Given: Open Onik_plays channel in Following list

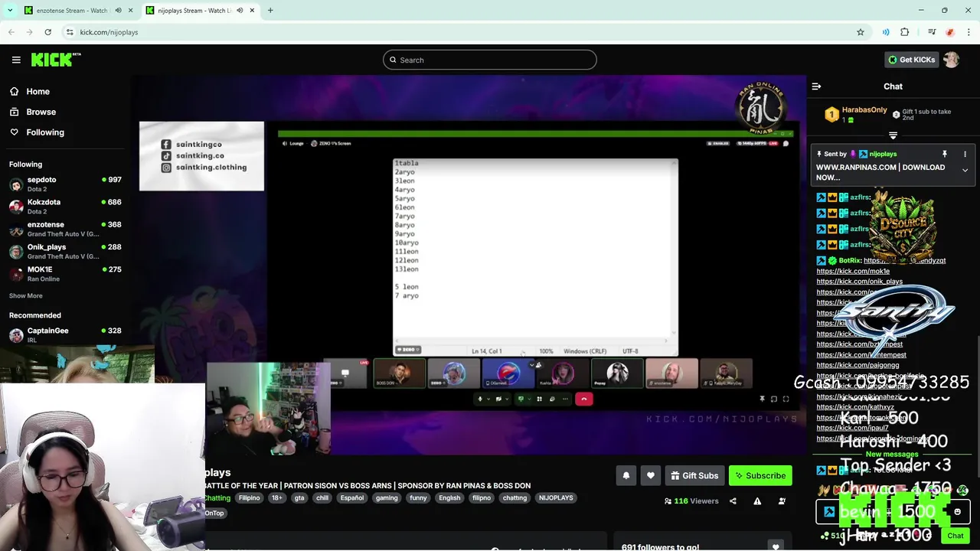Looking at the screenshot, I should (x=65, y=251).
